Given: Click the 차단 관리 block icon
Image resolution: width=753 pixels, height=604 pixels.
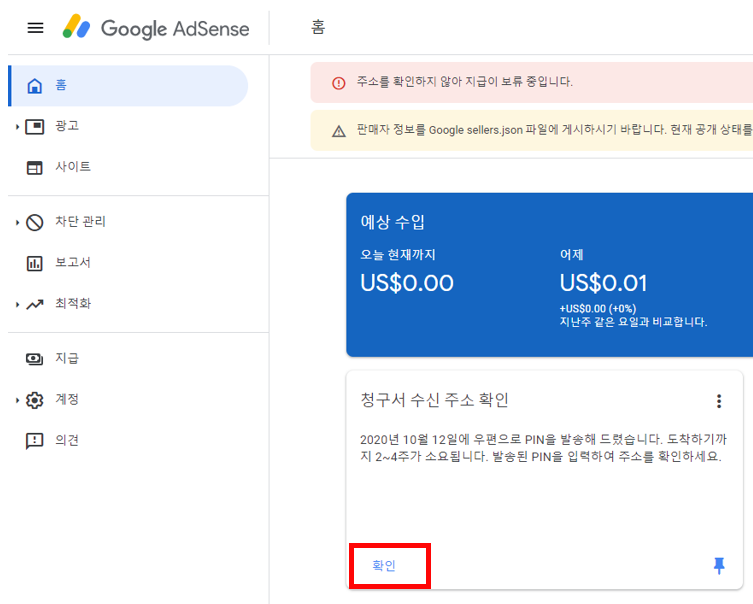Looking at the screenshot, I should click(35, 222).
